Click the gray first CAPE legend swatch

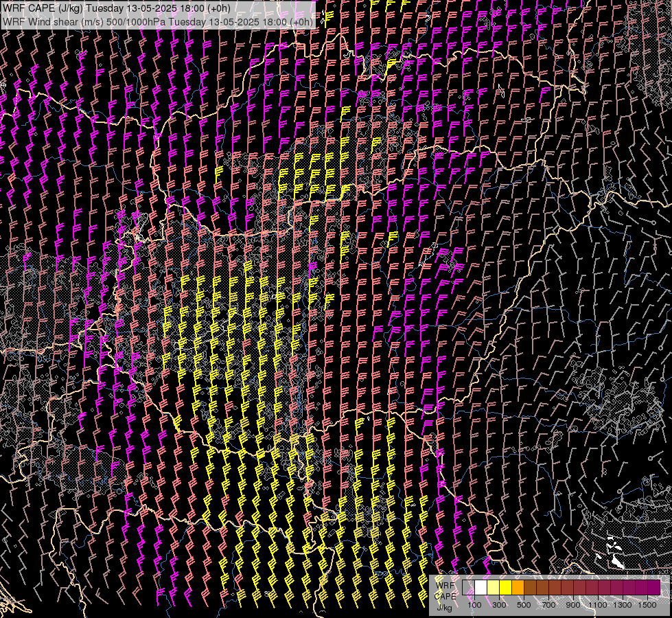pyautogui.click(x=468, y=587)
